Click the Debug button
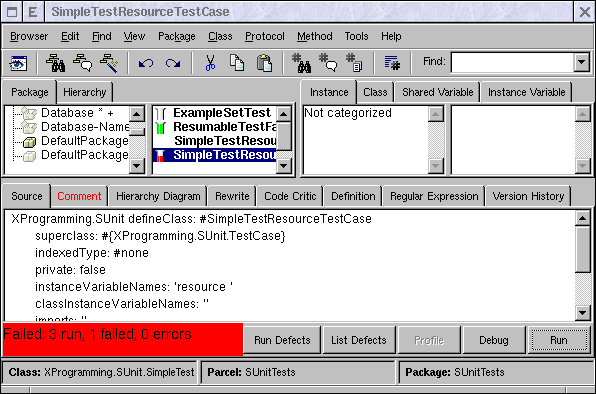596x394 pixels. (x=493, y=340)
